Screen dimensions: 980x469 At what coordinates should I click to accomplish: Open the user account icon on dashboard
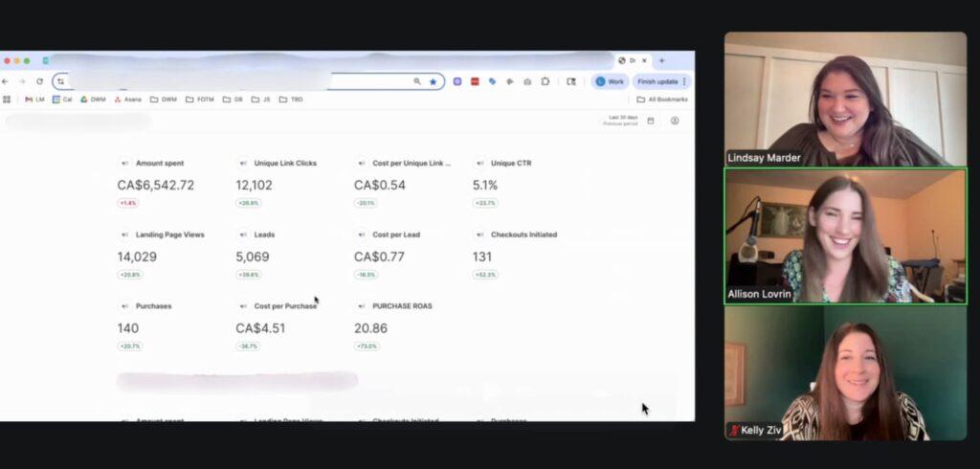tap(675, 121)
